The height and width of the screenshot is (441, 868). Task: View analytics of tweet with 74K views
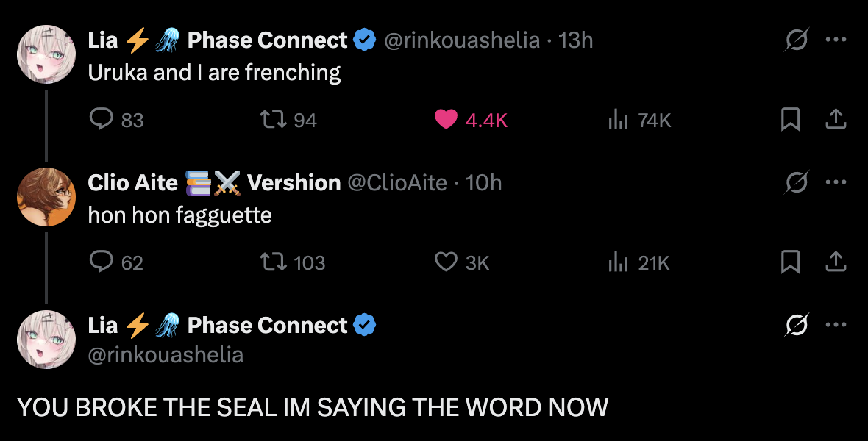click(x=618, y=119)
